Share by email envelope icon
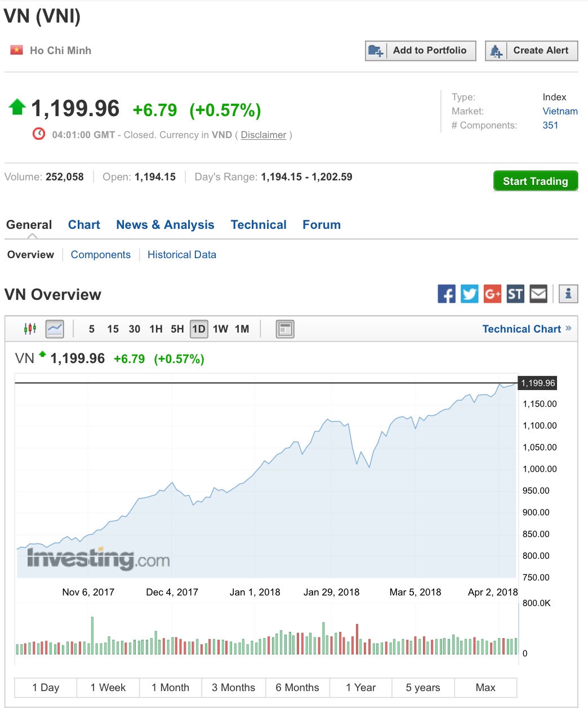The width and height of the screenshot is (588, 708). [538, 294]
